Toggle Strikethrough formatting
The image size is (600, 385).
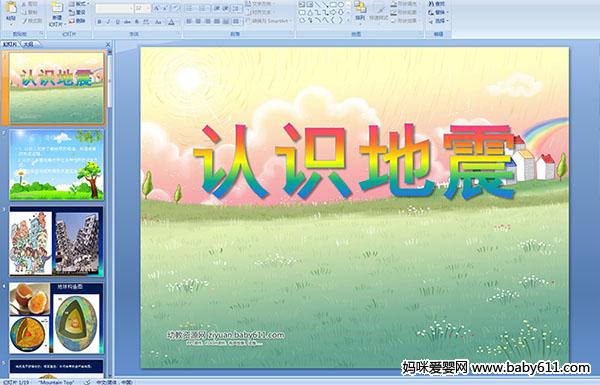127,22
